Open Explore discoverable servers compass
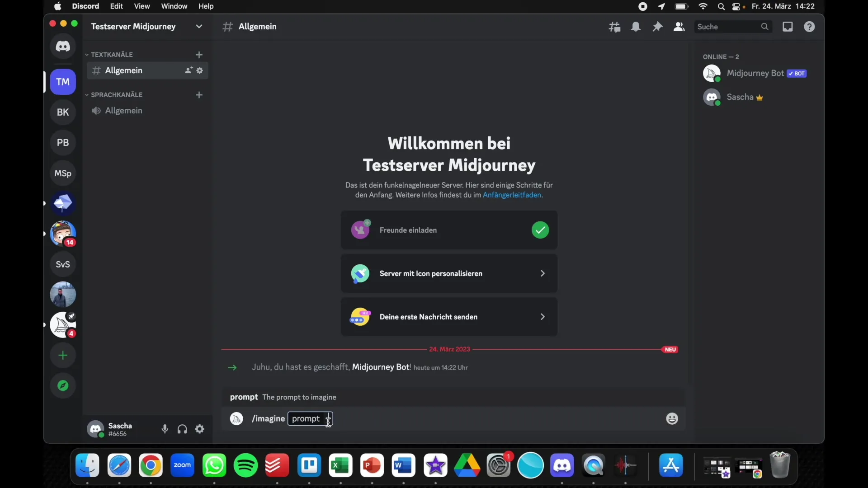The image size is (868, 488). coord(63,386)
